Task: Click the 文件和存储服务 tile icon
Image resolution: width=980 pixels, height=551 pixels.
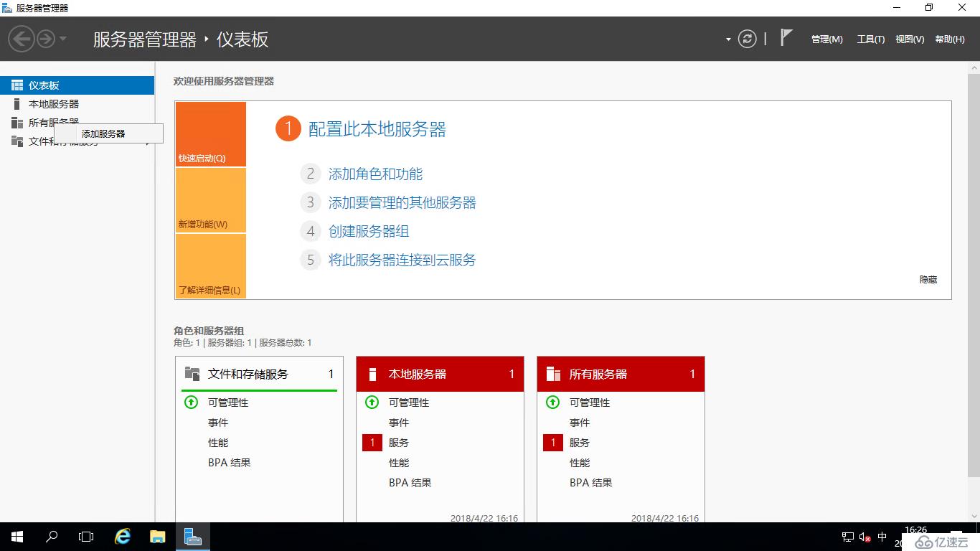Action: (x=192, y=374)
